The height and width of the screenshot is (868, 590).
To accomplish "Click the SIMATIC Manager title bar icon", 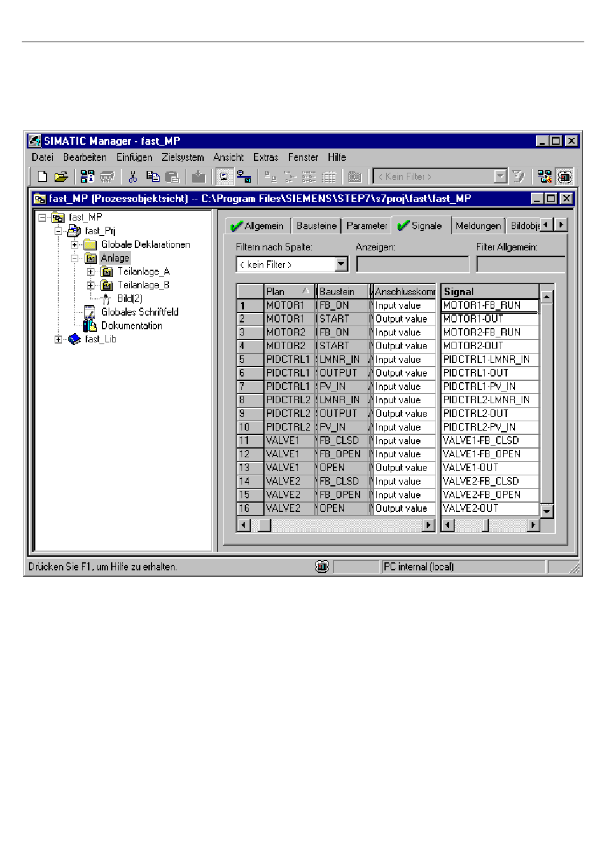I will pyautogui.click(x=35, y=141).
